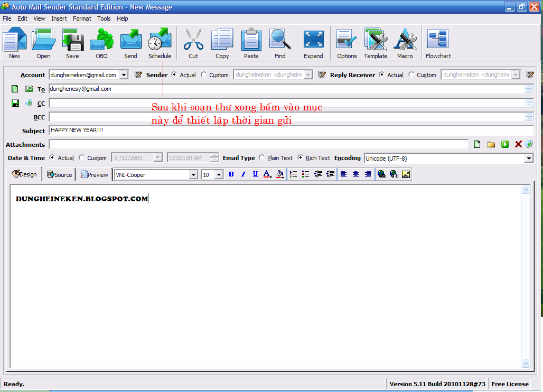Viewport: 543px width, 392px height.
Task: Click the OBO toolbar icon
Action: tap(101, 43)
